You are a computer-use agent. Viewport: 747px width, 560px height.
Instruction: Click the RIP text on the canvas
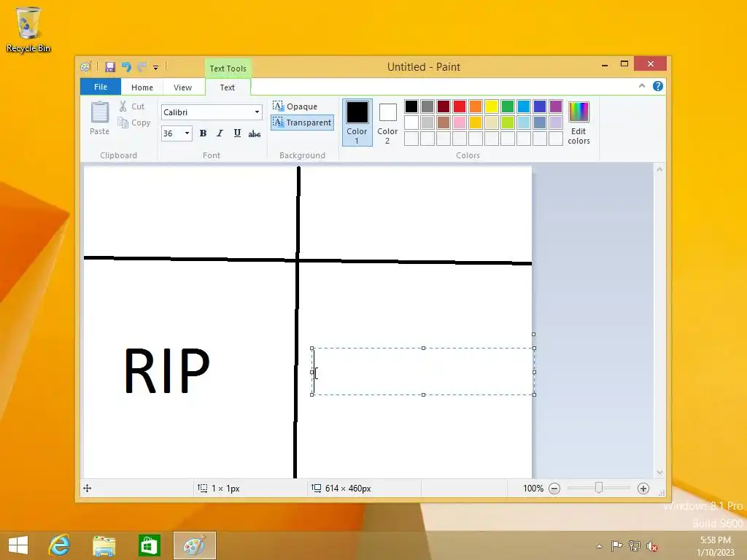tap(167, 371)
